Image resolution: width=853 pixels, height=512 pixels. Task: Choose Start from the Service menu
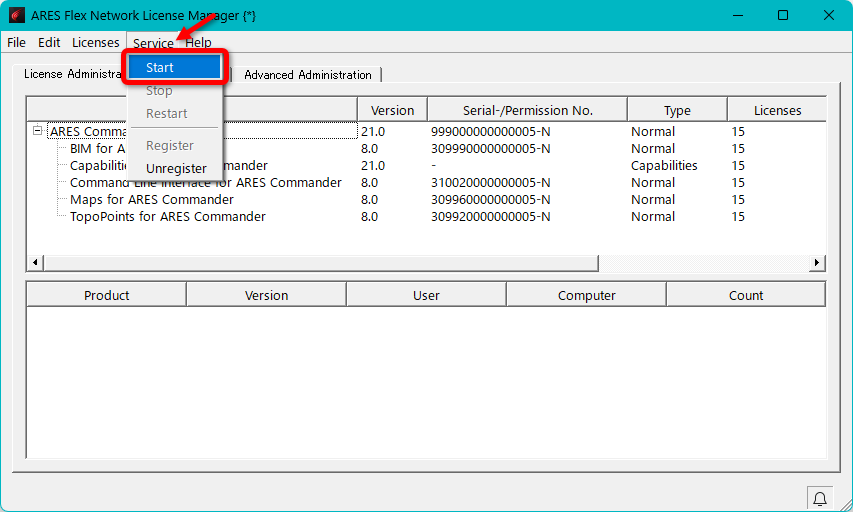click(x=175, y=67)
